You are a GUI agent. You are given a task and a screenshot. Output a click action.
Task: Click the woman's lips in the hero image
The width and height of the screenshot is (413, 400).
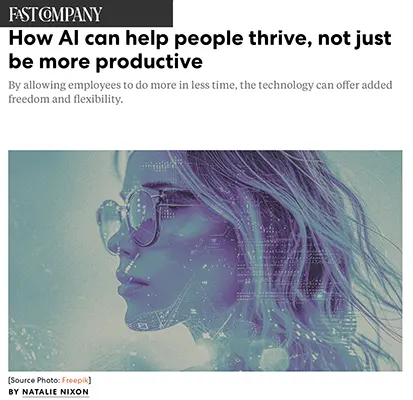[133, 283]
